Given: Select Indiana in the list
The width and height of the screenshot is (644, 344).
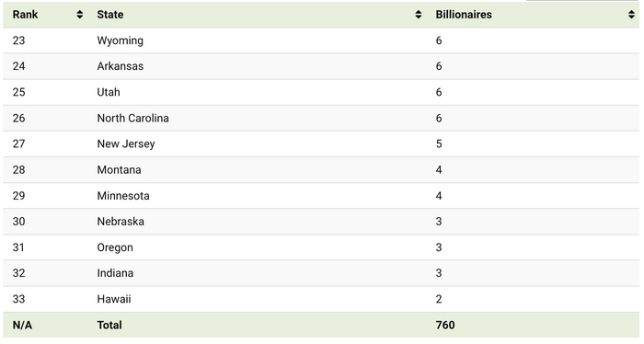Looking at the screenshot, I should (115, 273).
